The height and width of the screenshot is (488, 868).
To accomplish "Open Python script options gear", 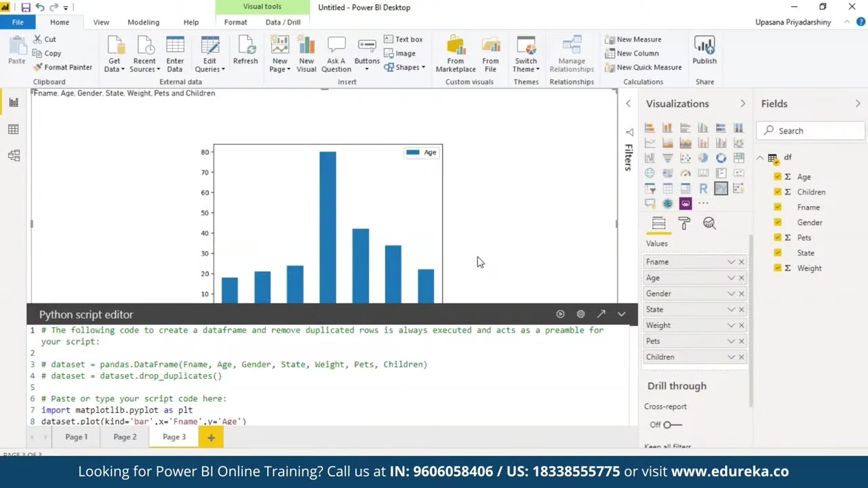I will coord(580,314).
